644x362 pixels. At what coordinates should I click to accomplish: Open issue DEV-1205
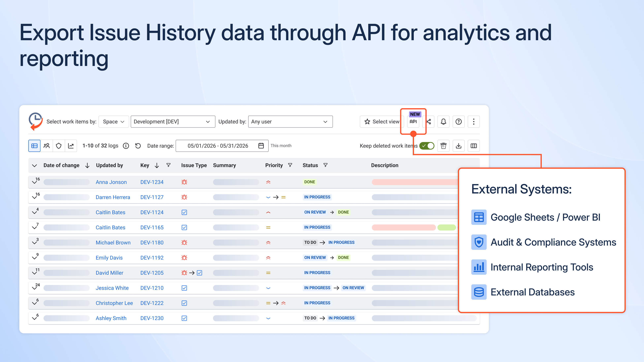coord(152,273)
